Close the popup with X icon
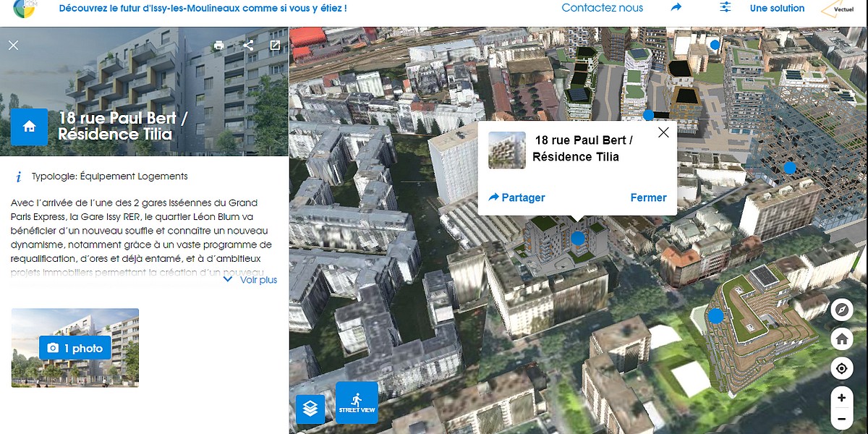Viewport: 868px width, 434px height. point(663,132)
